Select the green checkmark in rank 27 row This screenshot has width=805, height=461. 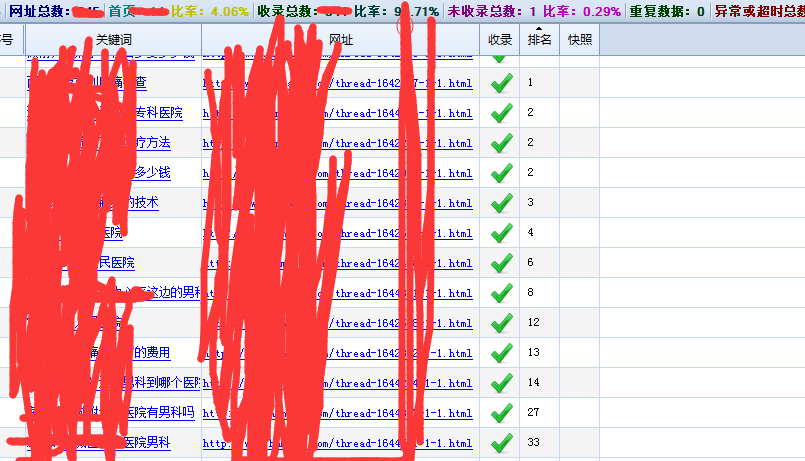(501, 413)
